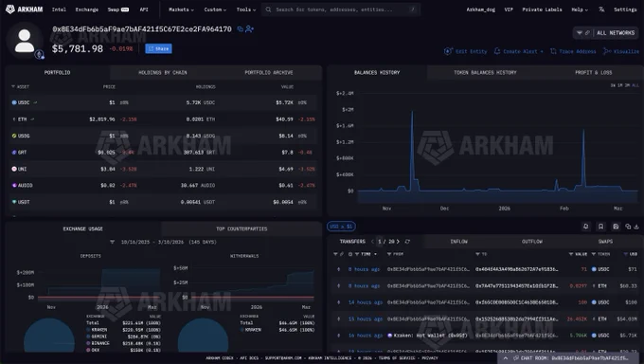Open the Custom dropdown menu
The width and height of the screenshot is (644, 364).
(x=215, y=9)
